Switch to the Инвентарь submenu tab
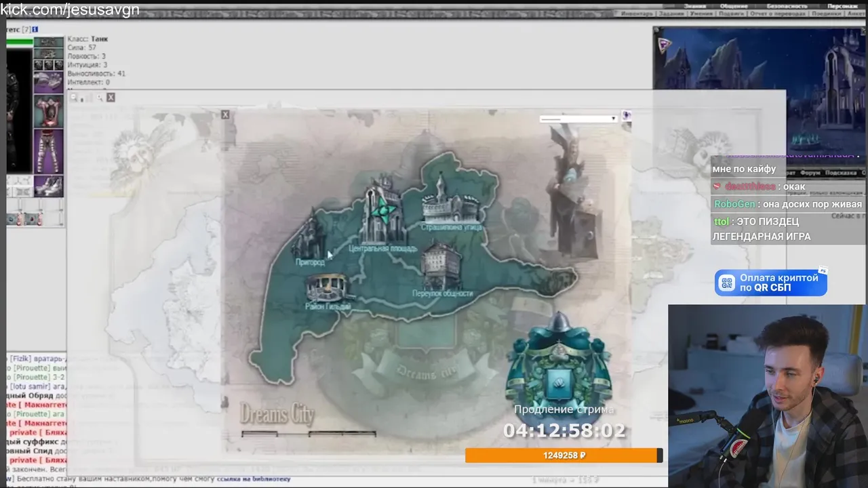 [636, 14]
